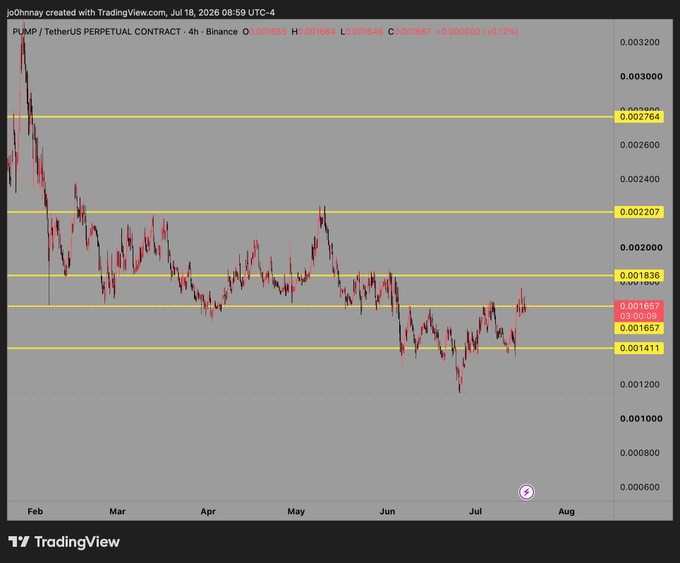
Task: Open the TradingView.com attribution text in header
Action: 132,13
